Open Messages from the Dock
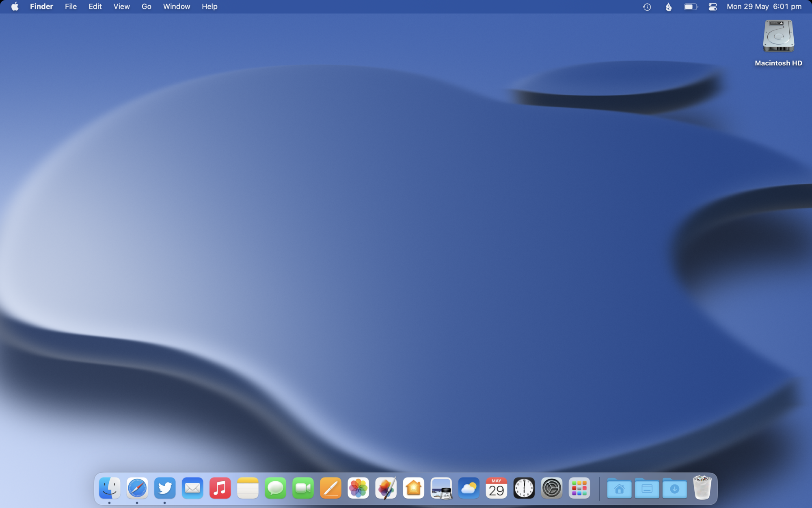 click(x=275, y=488)
